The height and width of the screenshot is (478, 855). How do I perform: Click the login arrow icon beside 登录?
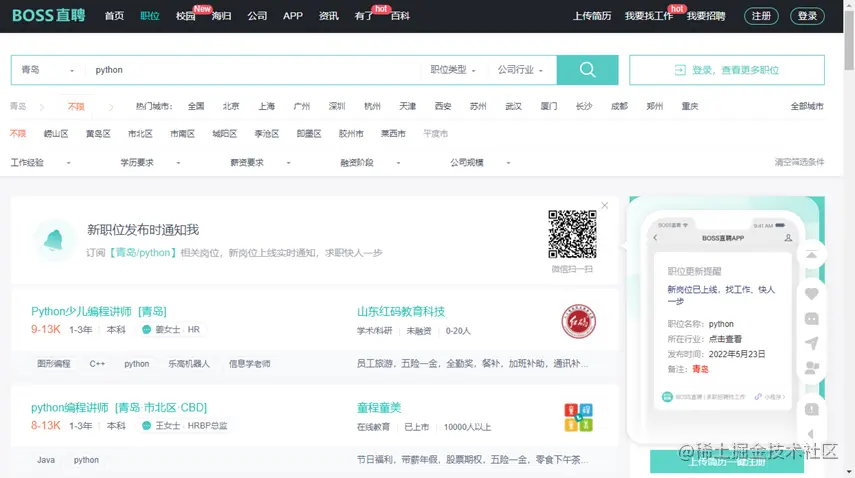tap(680, 70)
